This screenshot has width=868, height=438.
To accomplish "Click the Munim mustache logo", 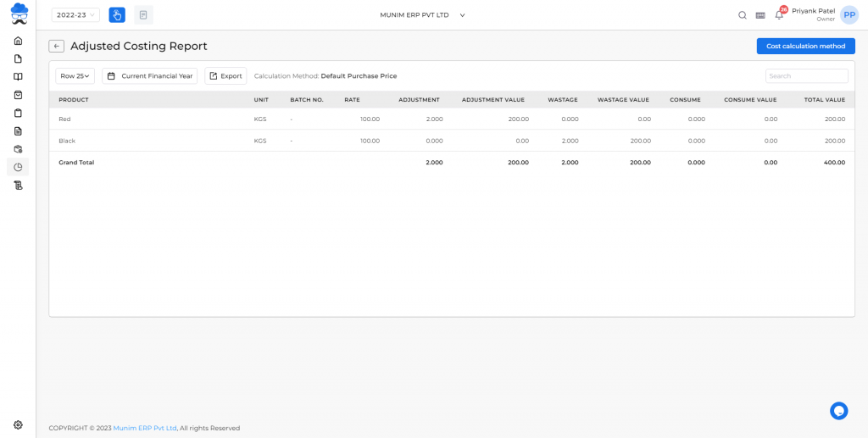I will (x=19, y=14).
